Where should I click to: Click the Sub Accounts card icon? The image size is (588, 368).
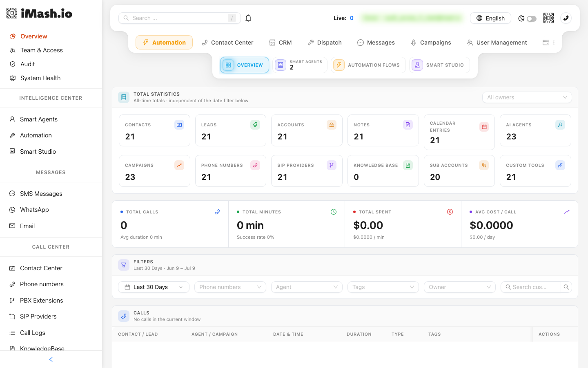484,165
